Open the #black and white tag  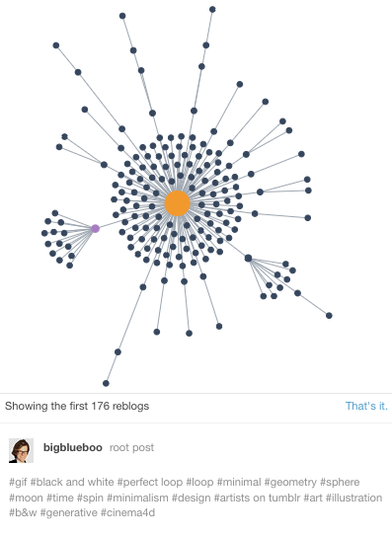[x=72, y=482]
